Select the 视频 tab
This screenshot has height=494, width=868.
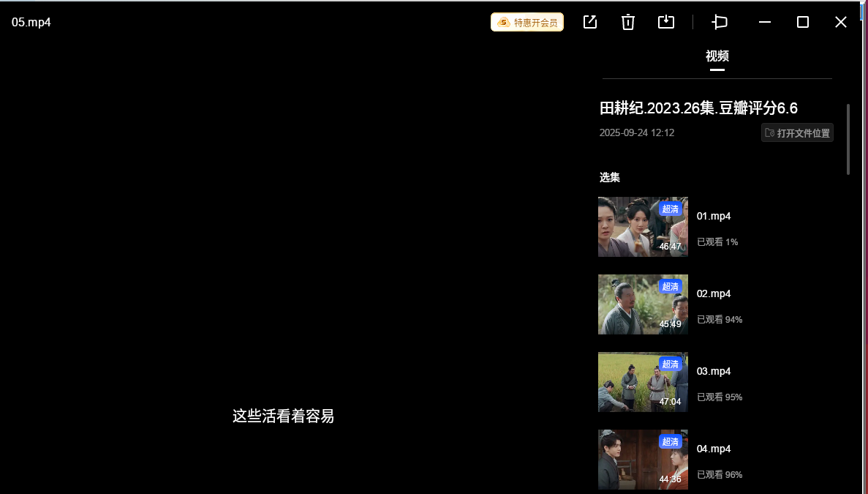coord(717,56)
